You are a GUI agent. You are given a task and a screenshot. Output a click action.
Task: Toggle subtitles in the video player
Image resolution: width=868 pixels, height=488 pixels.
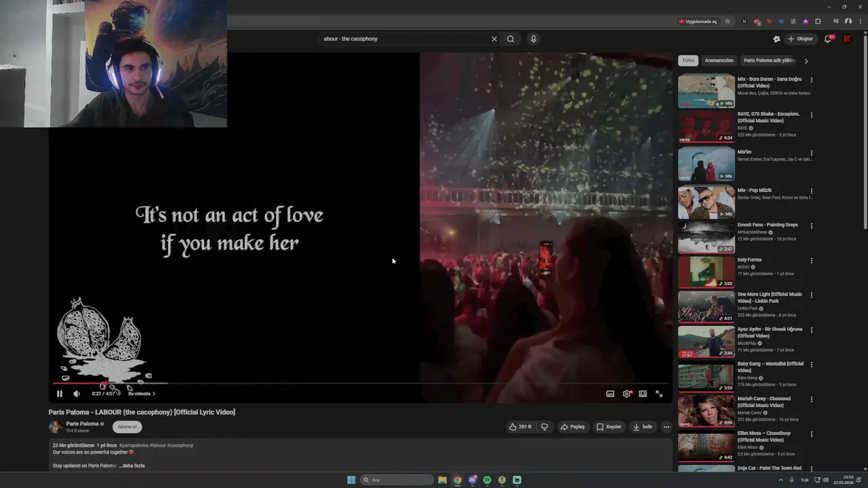tap(610, 394)
